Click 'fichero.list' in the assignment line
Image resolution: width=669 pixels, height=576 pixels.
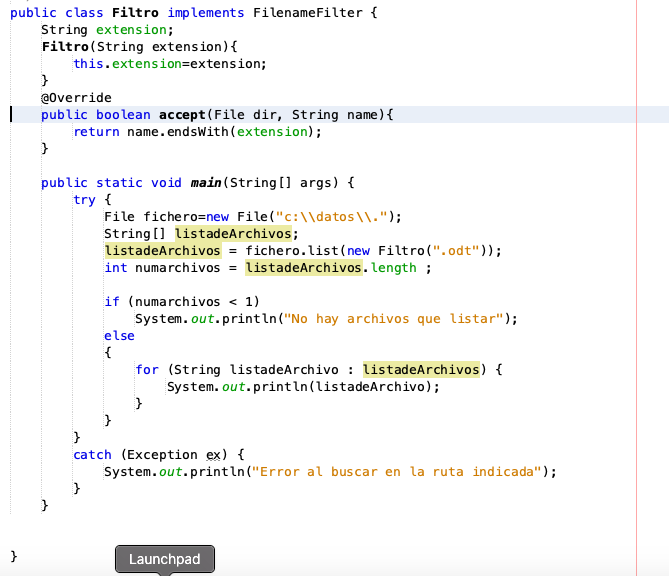point(292,251)
